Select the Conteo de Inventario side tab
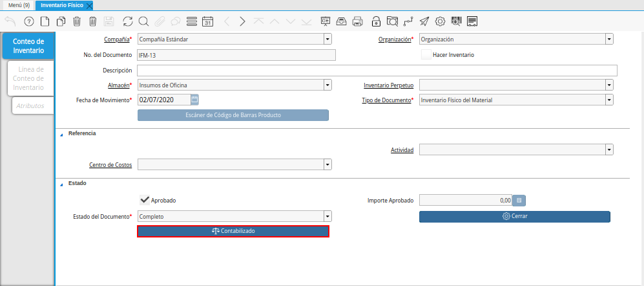The width and height of the screenshot is (644, 286). pyautogui.click(x=28, y=46)
